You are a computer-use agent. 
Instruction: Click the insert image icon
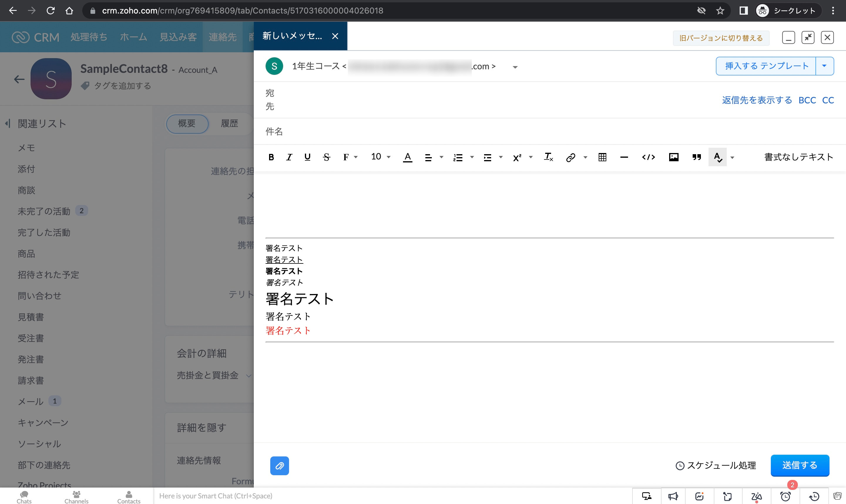674,157
